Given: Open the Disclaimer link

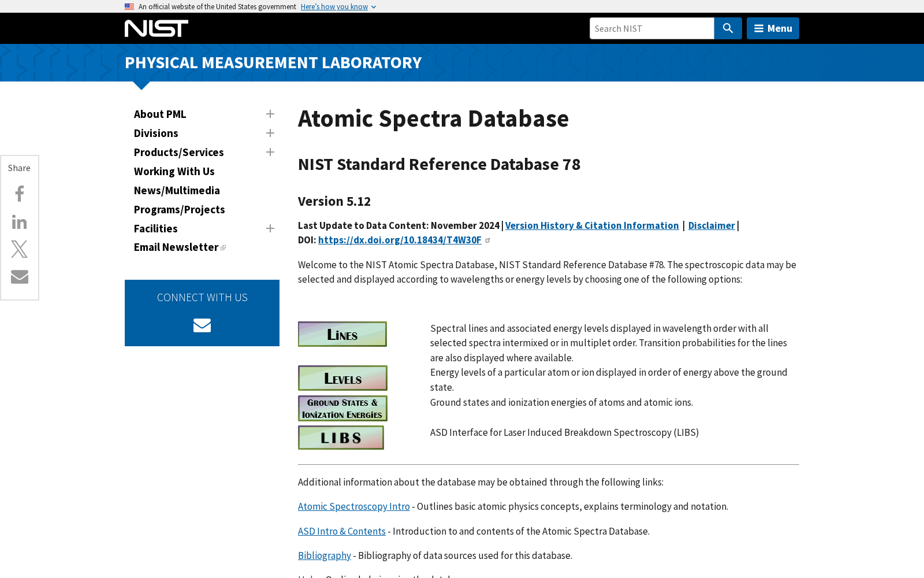Looking at the screenshot, I should 711,225.
